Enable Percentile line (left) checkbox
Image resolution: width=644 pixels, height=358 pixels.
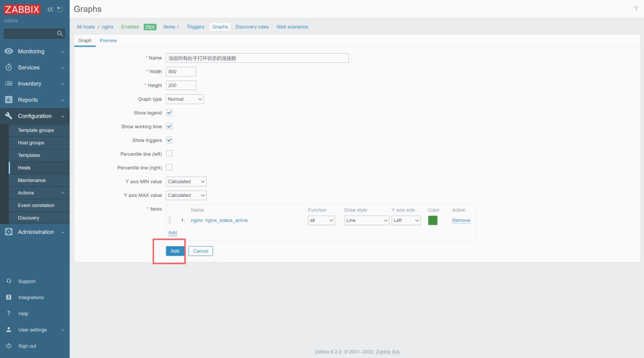(x=169, y=153)
